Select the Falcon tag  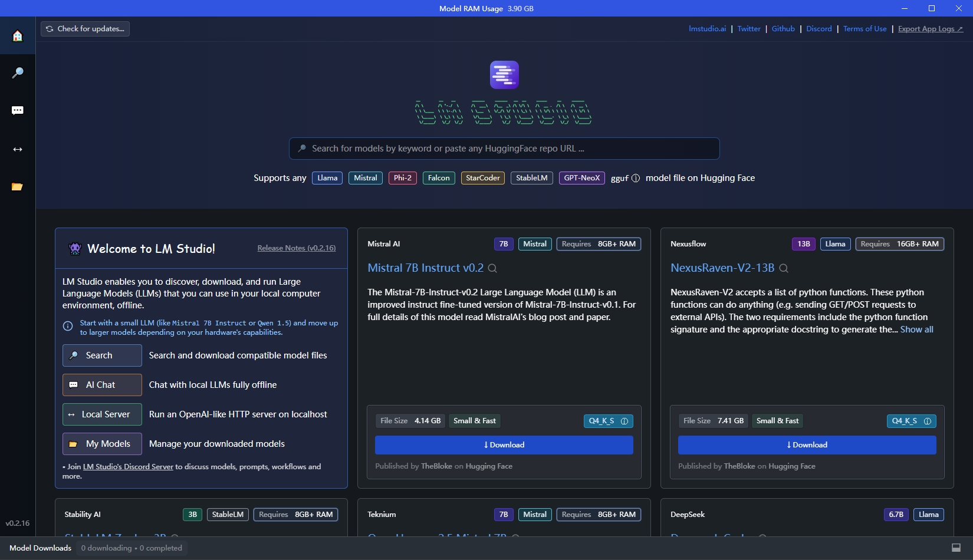(x=439, y=178)
